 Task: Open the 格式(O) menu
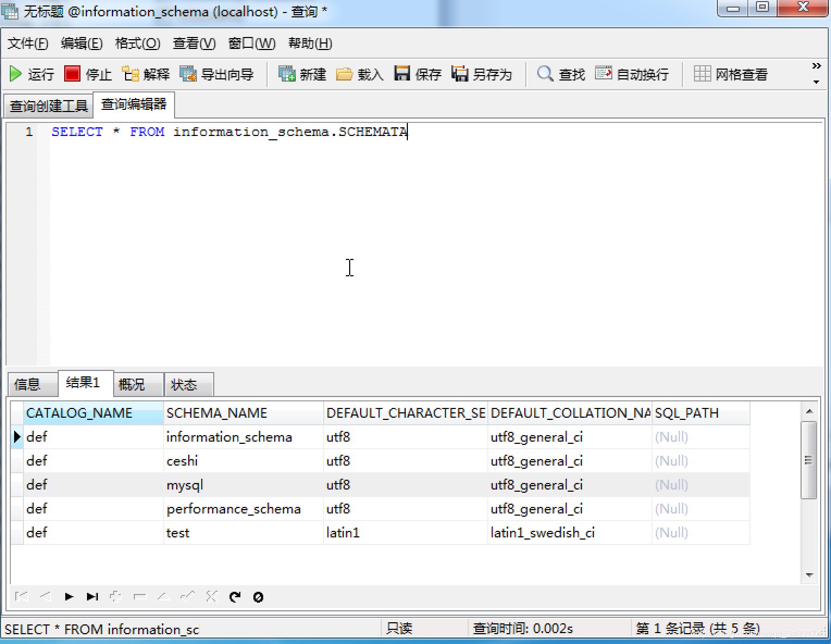point(138,44)
